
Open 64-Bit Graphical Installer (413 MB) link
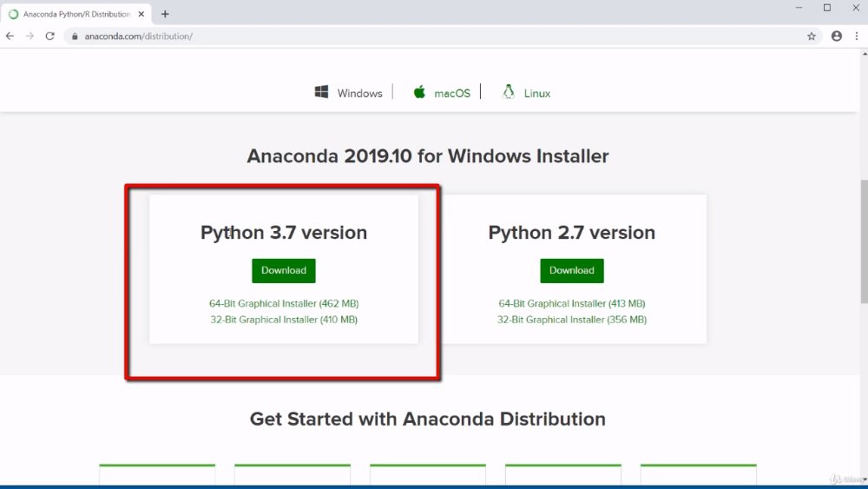pos(572,303)
